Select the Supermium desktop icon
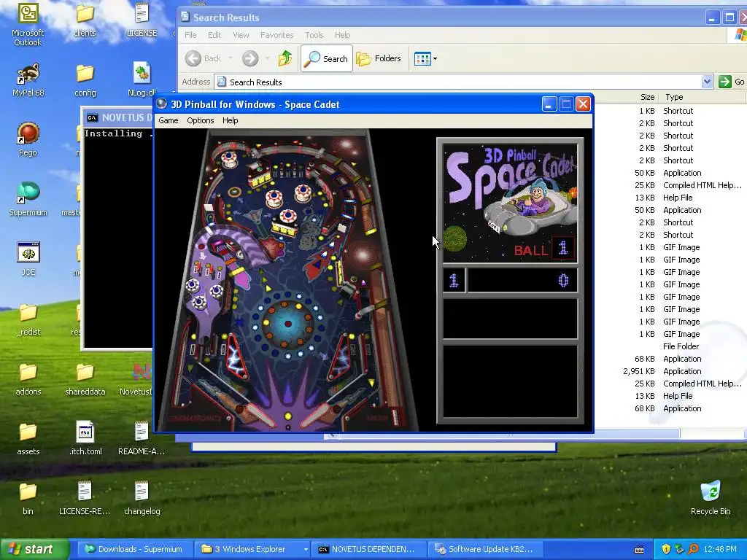 [28, 199]
